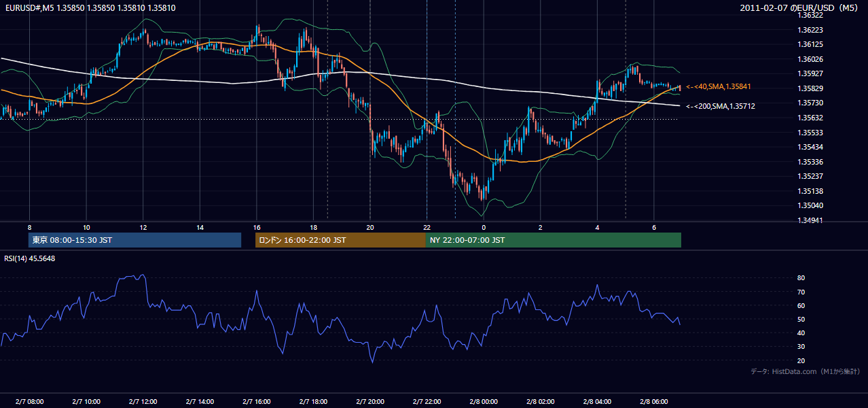This screenshot has height=408, width=868.
Task: Click the RSI scale value 40
Action: [801, 333]
